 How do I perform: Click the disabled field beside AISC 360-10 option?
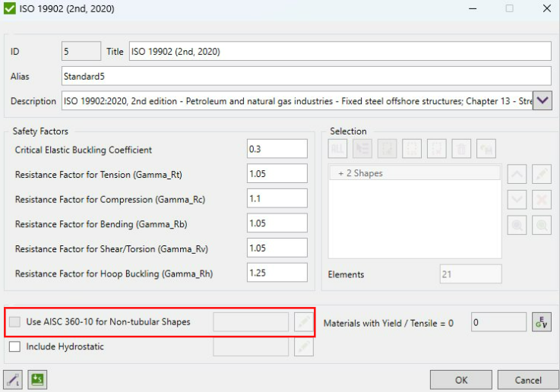click(x=251, y=322)
